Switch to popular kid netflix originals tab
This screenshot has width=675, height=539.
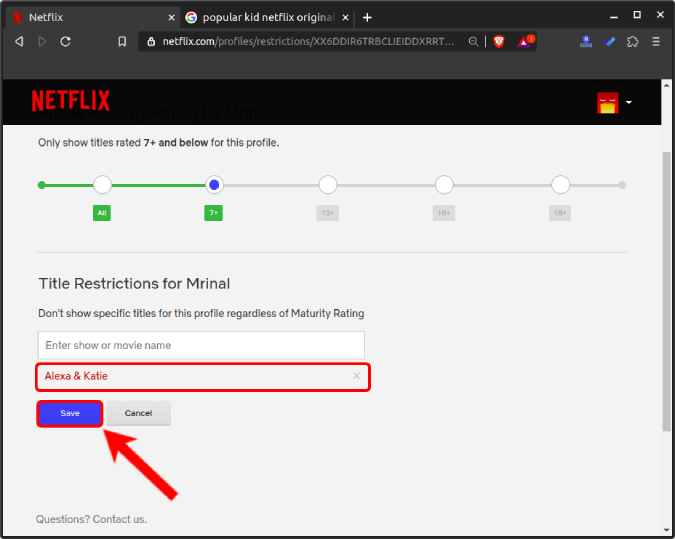267,18
